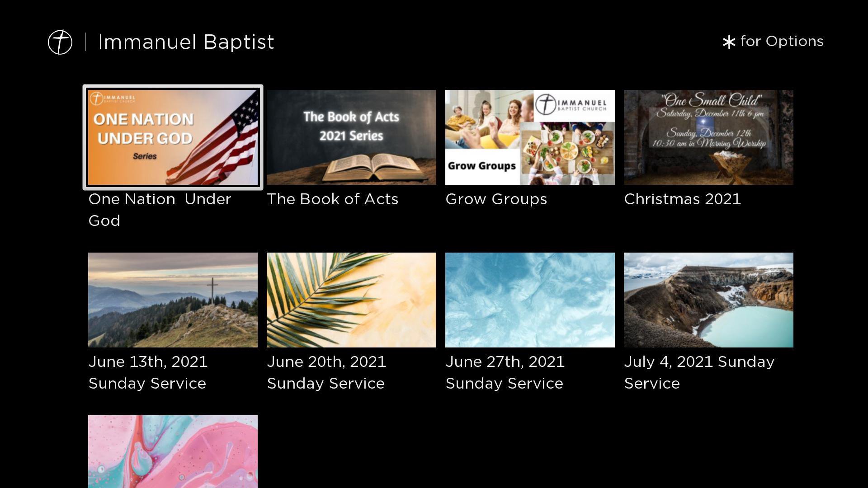868x488 pixels.
Task: Click the "for Options" label
Action: [x=782, y=41]
